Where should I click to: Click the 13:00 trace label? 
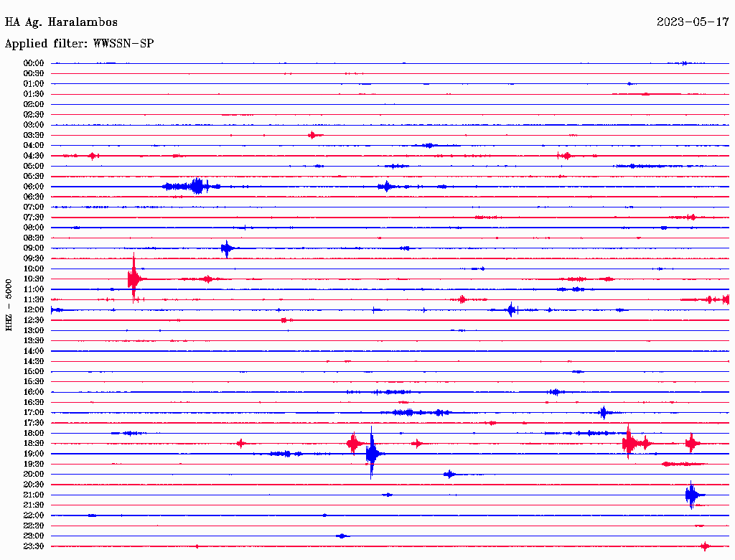tap(34, 330)
